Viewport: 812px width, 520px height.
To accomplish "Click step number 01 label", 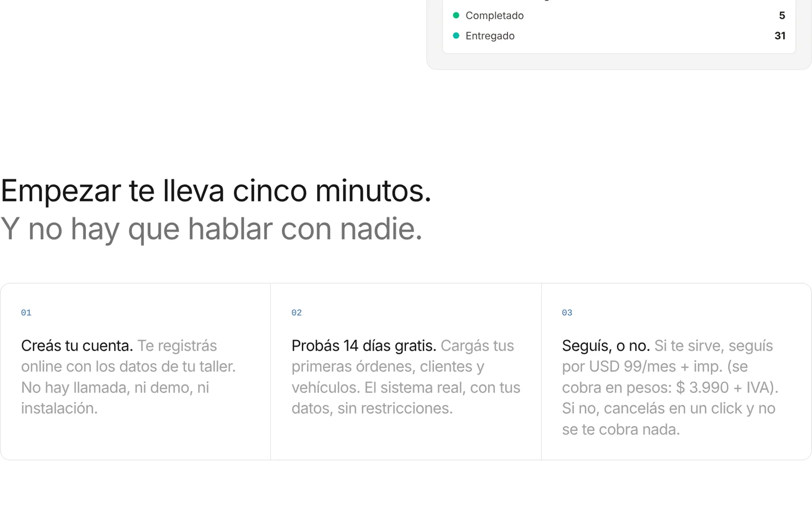I will [x=26, y=313].
